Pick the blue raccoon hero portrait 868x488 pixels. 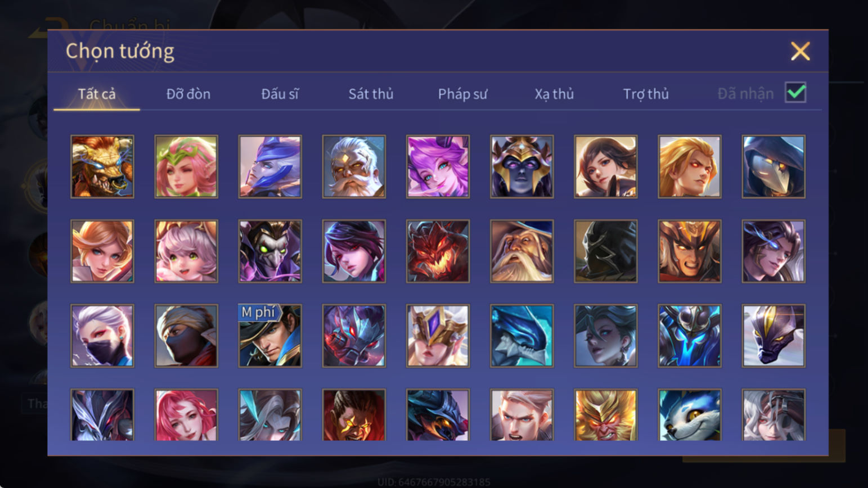[x=690, y=415]
